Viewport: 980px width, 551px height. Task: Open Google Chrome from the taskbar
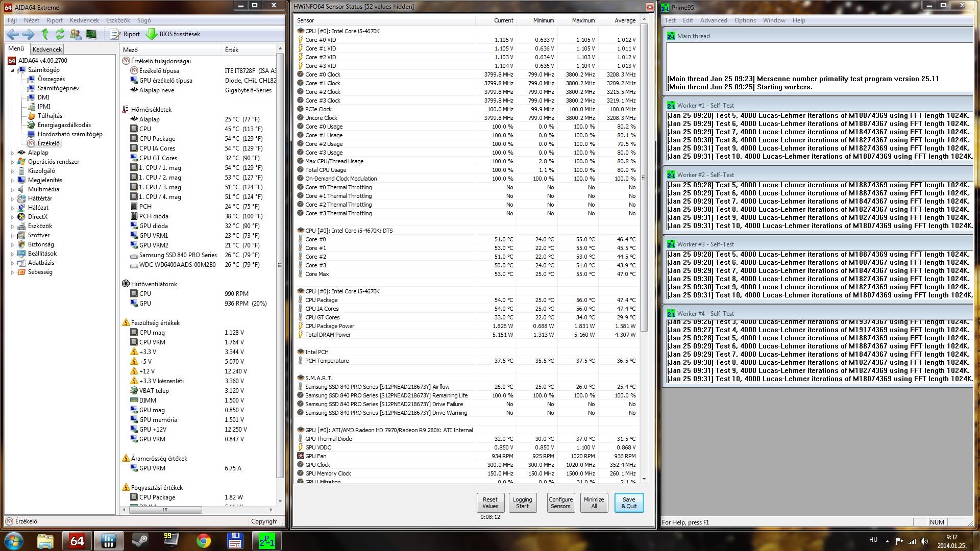coord(203,541)
